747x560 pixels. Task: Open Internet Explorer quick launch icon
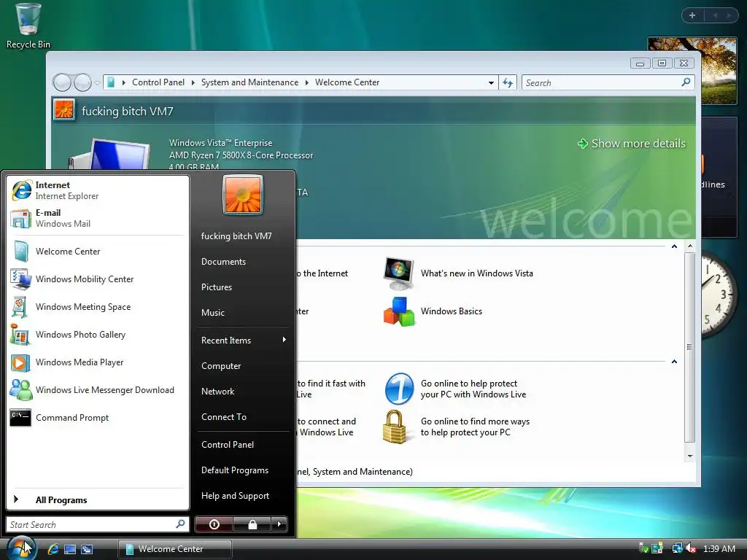coord(53,549)
